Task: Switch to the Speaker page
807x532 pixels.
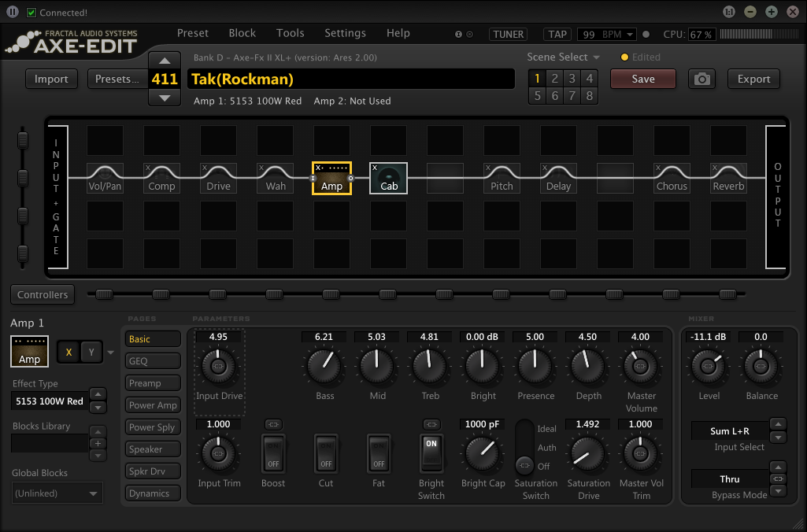Action: click(153, 449)
